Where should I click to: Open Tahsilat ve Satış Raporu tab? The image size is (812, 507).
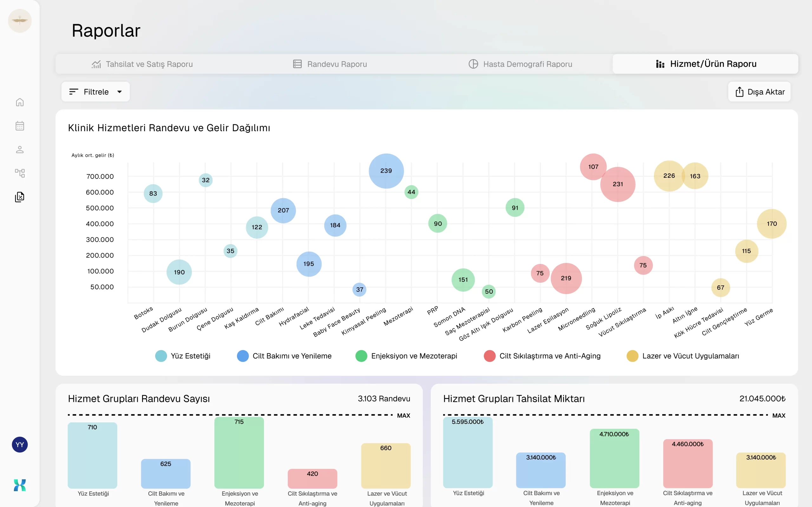point(142,64)
